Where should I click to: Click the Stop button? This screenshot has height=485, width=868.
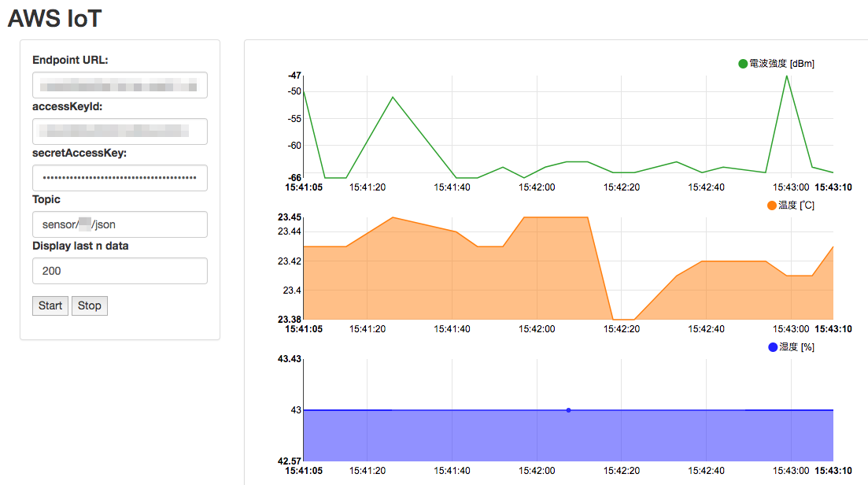tap(89, 305)
